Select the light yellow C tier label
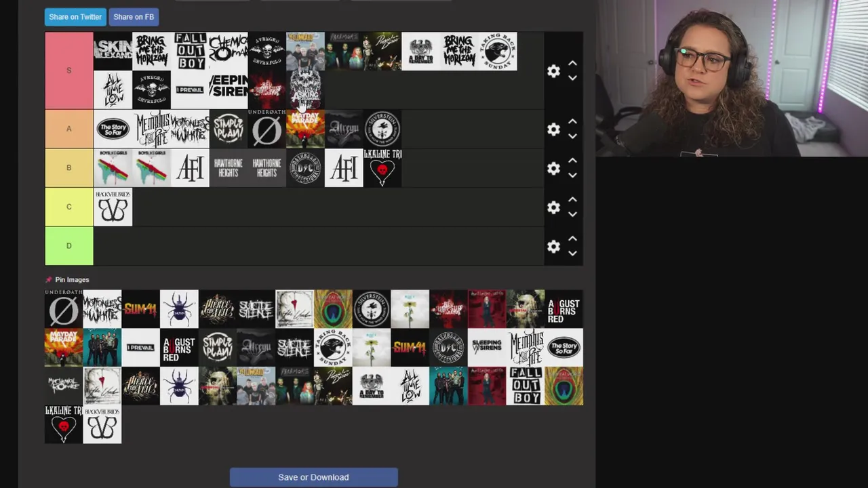Screen dimensions: 868x488 tap(68, 207)
